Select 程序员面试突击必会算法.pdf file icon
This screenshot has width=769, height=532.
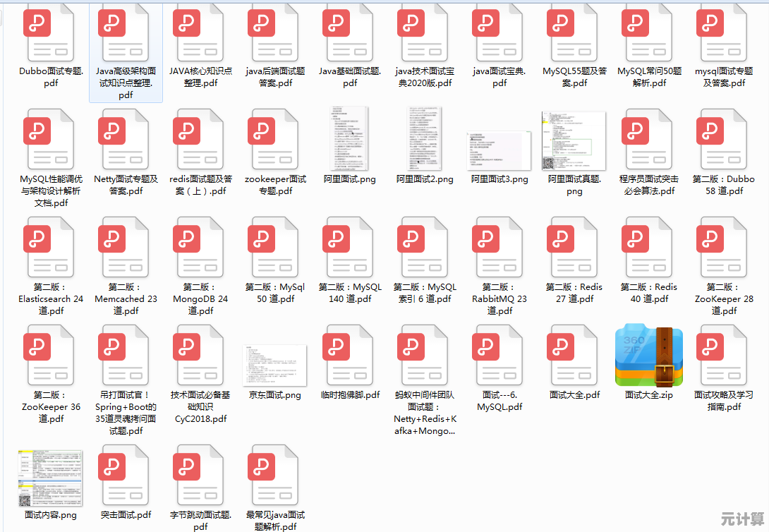649,140
